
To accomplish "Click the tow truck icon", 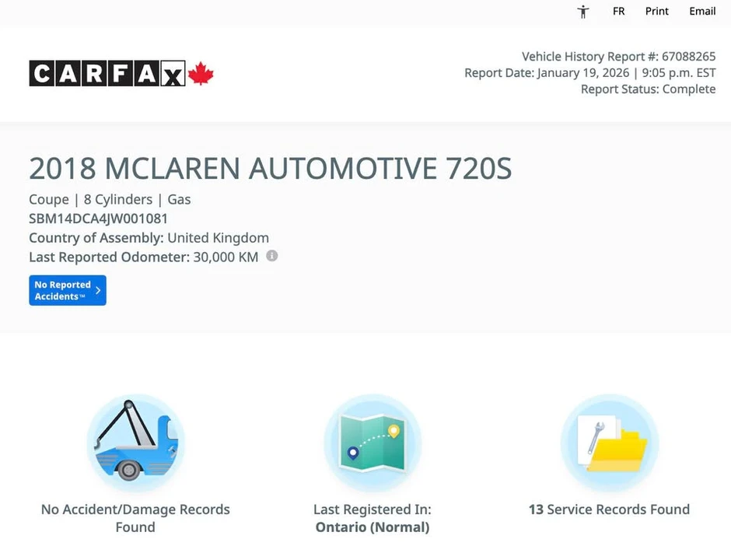I will pyautogui.click(x=135, y=443).
